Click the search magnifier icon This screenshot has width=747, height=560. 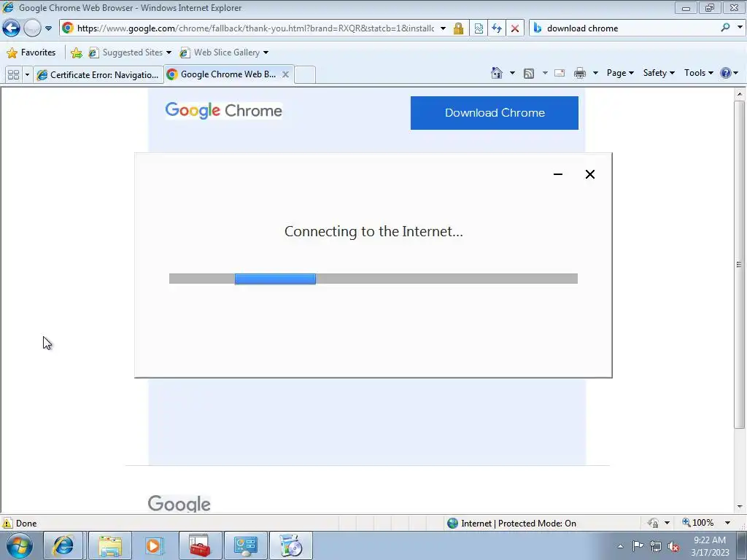(x=725, y=28)
